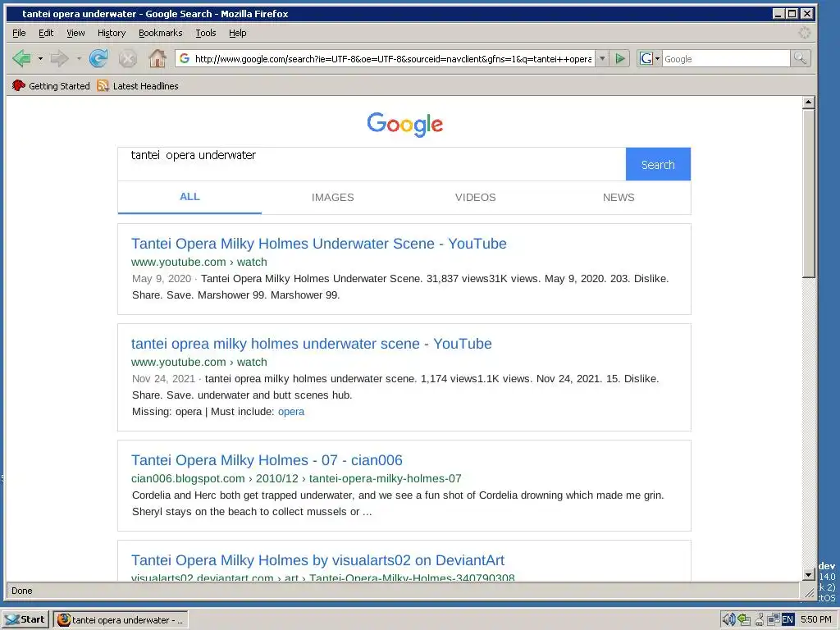Click the volume speaker tray icon
The image size is (840, 630).
[x=728, y=620]
